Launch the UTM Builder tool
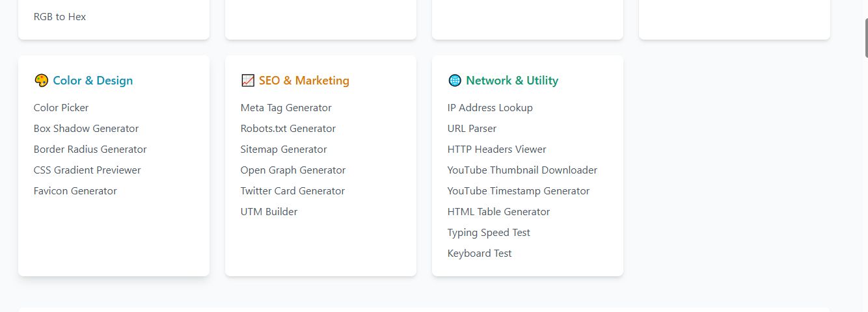The width and height of the screenshot is (868, 312). tap(269, 212)
